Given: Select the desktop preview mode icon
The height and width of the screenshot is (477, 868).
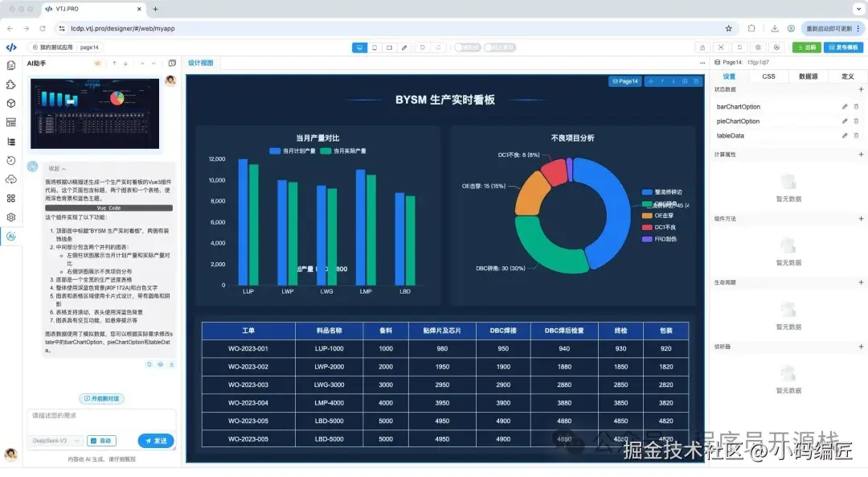Looking at the screenshot, I should [358, 47].
